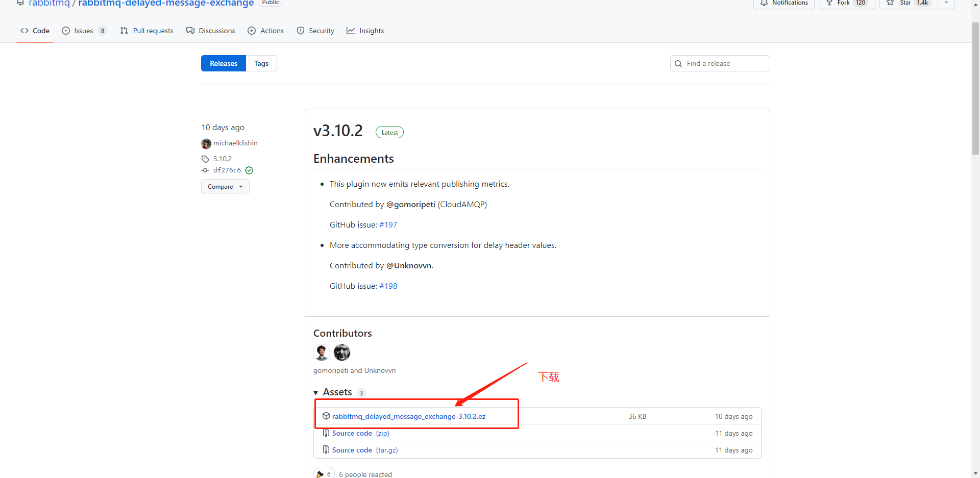Click the package icon beside the .ez file
The image size is (980, 478).
(x=326, y=416)
